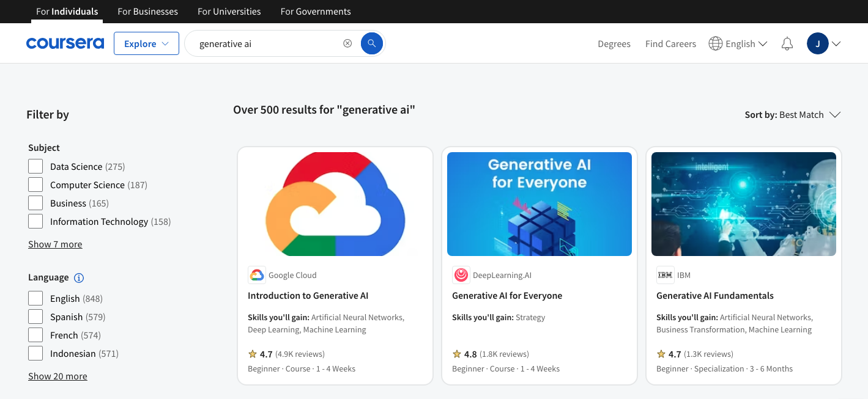Image resolution: width=868 pixels, height=399 pixels.
Task: Click the Generative AI for Everyone thumbnail
Action: pos(540,204)
